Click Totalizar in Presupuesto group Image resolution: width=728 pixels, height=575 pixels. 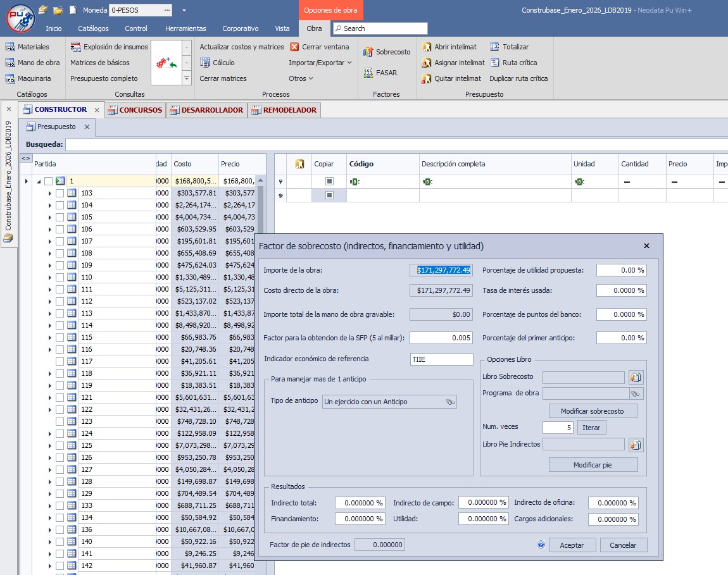pyautogui.click(x=510, y=47)
